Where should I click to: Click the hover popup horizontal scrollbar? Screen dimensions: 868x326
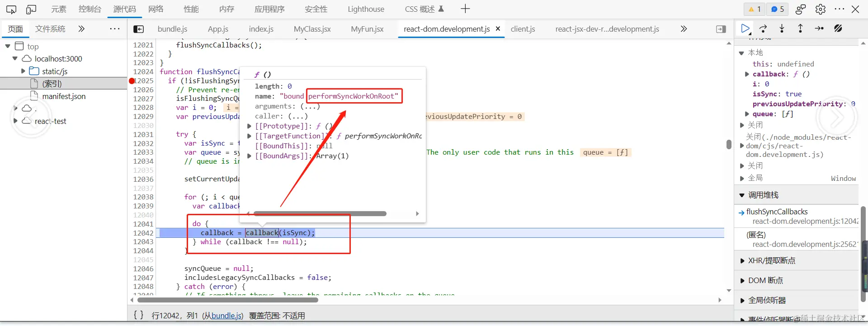(320, 213)
